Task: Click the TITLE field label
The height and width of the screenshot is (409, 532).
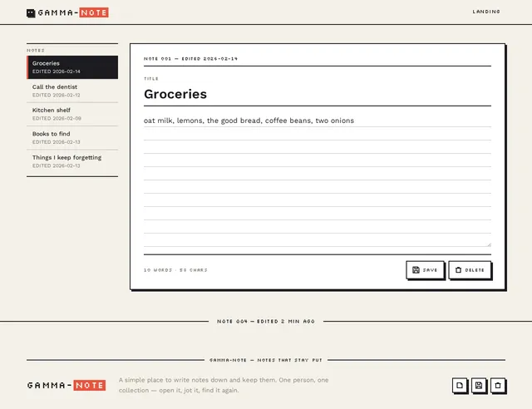Action: (151, 79)
